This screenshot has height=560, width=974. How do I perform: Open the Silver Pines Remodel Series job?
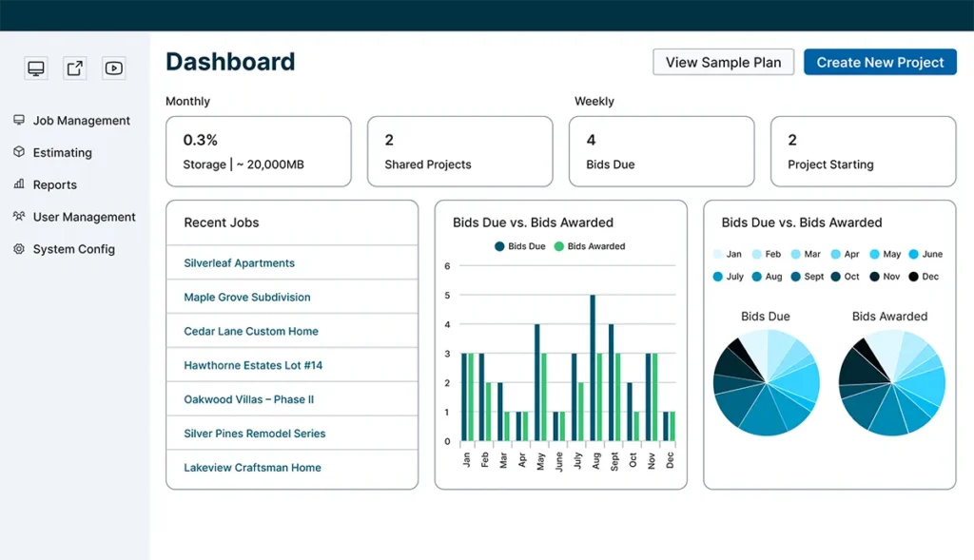255,434
